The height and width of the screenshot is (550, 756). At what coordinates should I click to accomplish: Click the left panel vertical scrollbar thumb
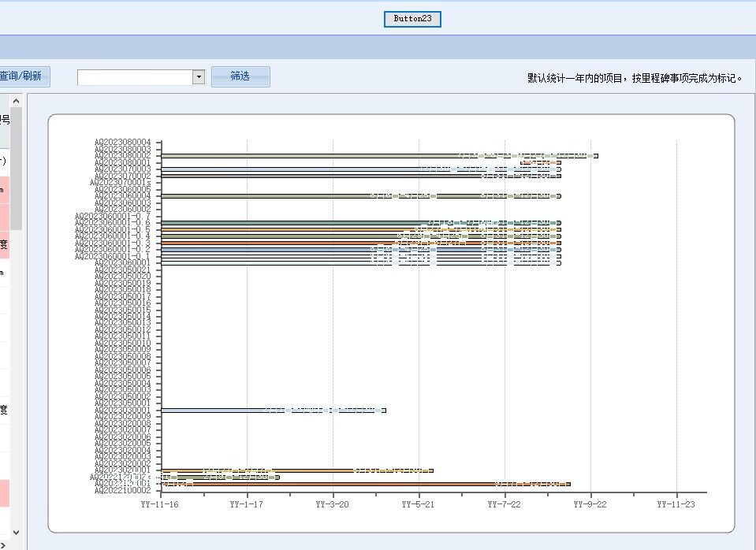[x=16, y=169]
